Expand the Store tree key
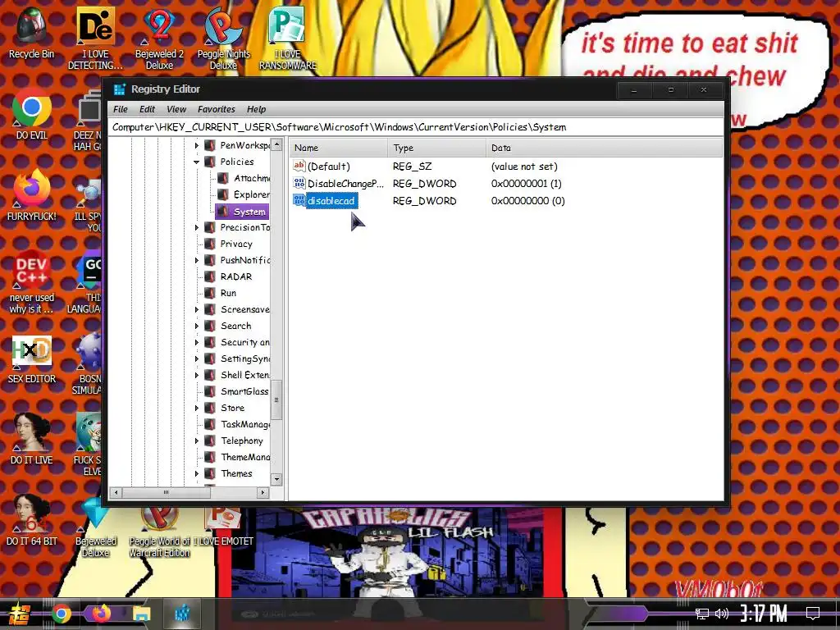The height and width of the screenshot is (630, 840). point(197,408)
